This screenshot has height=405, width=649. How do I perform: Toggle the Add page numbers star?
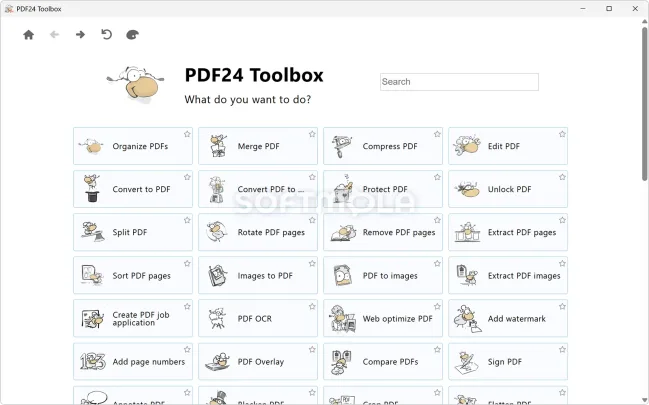pyautogui.click(x=187, y=350)
